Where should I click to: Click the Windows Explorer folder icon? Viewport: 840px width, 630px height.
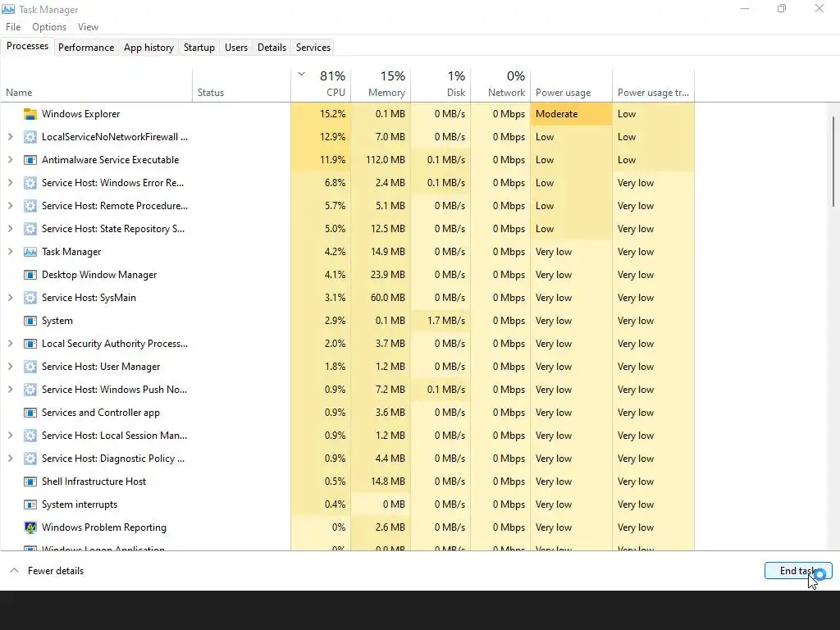tap(30, 114)
